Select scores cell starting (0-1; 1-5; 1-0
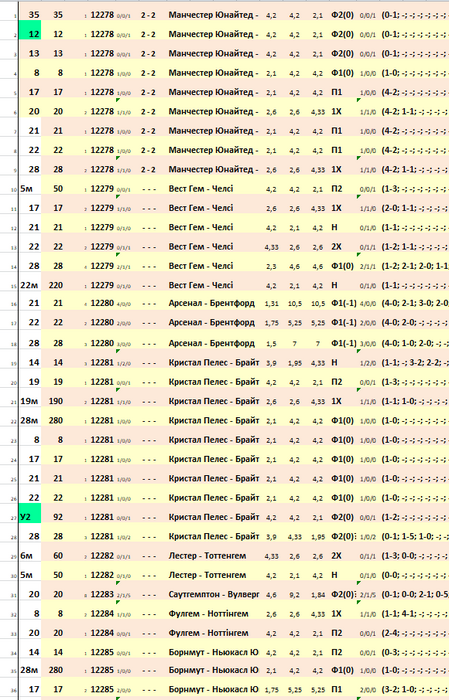This screenshot has width=449, height=700. coord(415,536)
